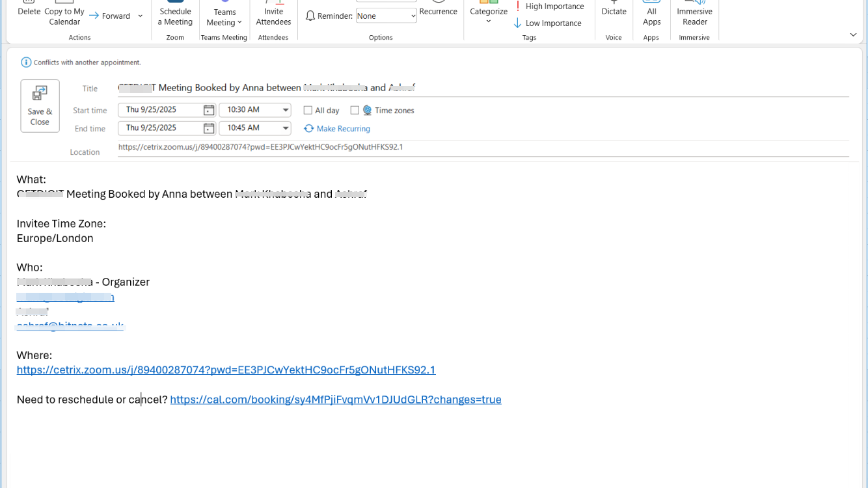This screenshot has width=868, height=488.
Task: Click the Schedule a Meeting Zoom button
Action: pos(175,16)
